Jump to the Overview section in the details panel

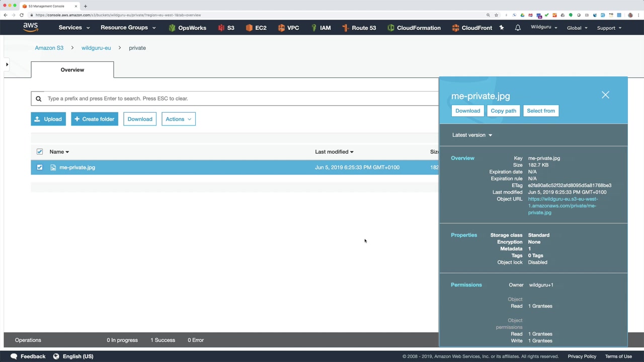[462, 158]
